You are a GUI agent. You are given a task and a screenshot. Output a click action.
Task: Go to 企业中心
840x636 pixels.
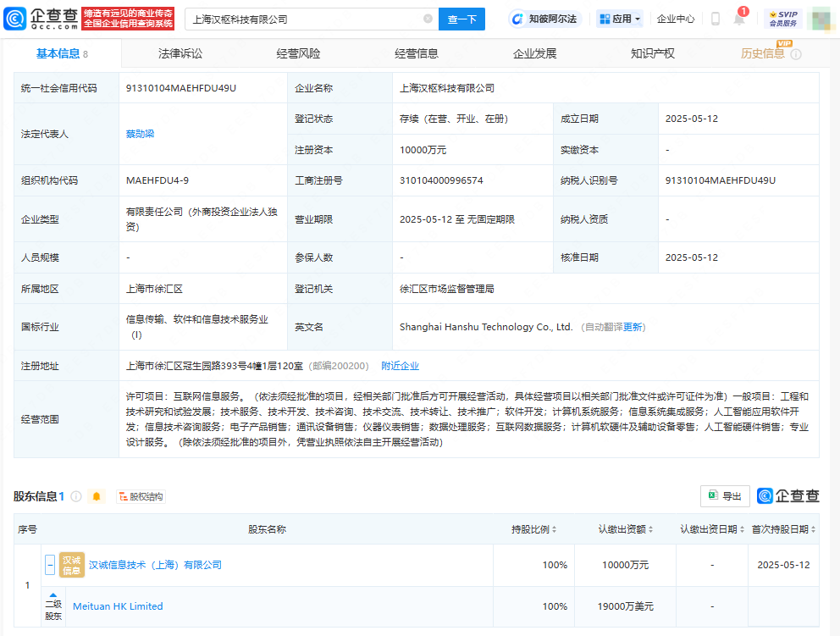676,19
